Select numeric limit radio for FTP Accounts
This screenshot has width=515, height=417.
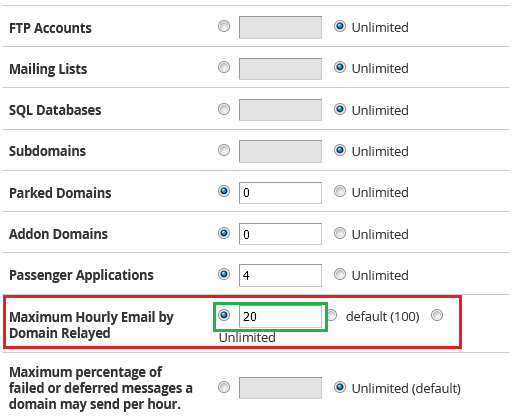224,26
